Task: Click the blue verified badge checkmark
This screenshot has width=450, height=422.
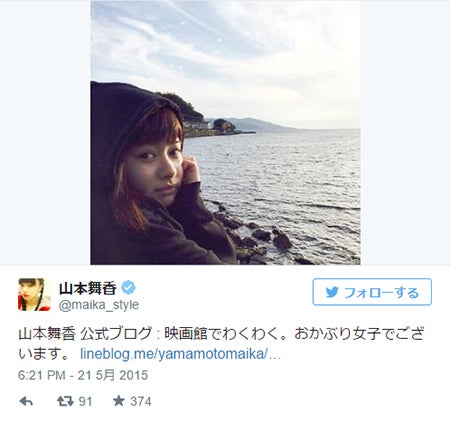Action: click(128, 288)
